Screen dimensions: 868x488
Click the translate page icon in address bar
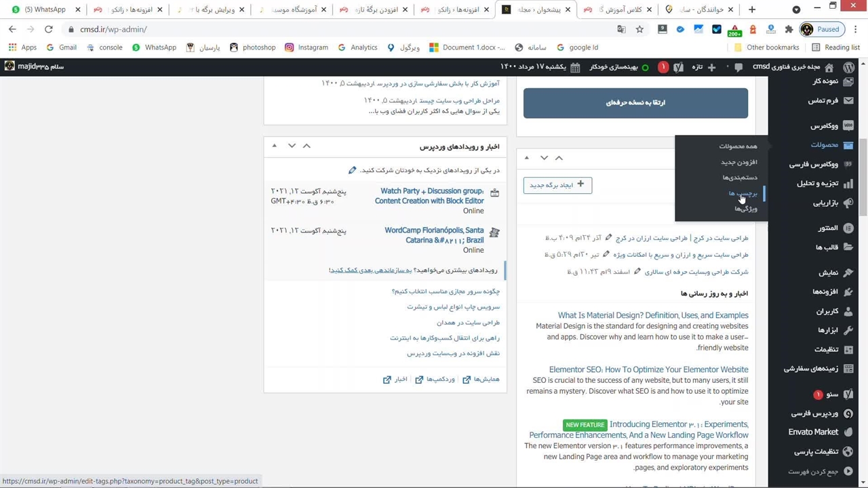coord(621,29)
